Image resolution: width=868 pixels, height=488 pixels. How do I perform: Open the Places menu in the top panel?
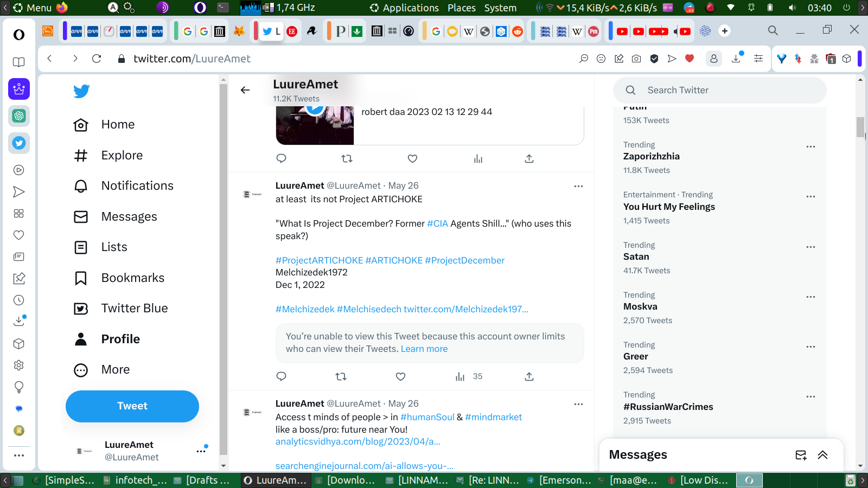[x=462, y=8]
